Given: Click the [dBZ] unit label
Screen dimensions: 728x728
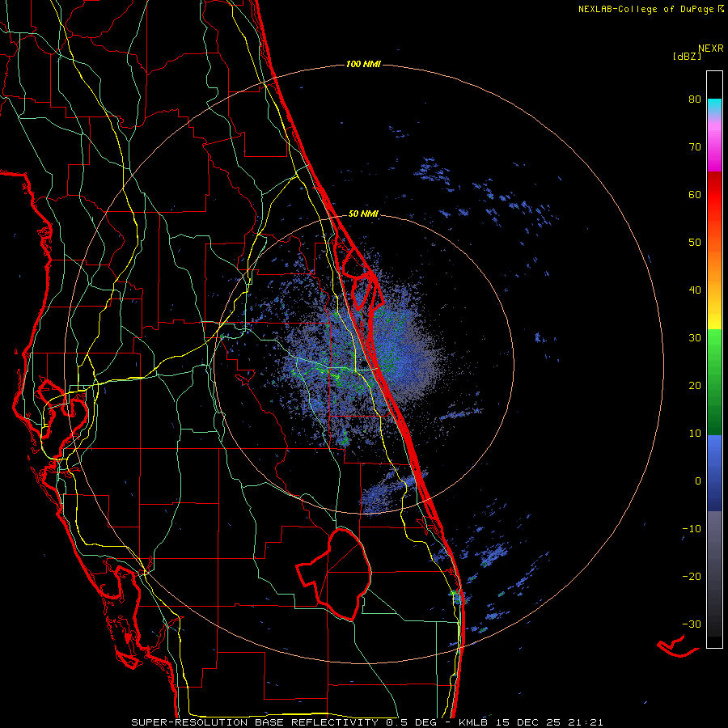Looking at the screenshot, I should tap(687, 57).
